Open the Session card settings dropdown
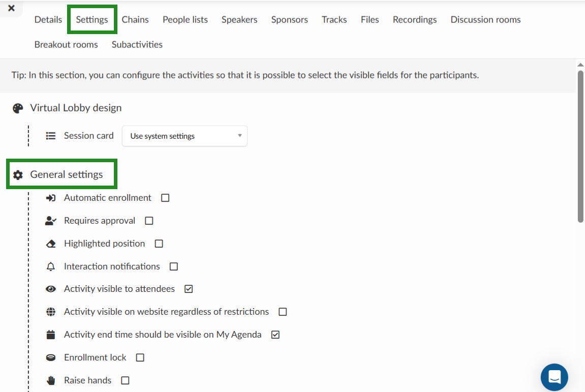Image resolution: width=585 pixels, height=392 pixels. (184, 136)
